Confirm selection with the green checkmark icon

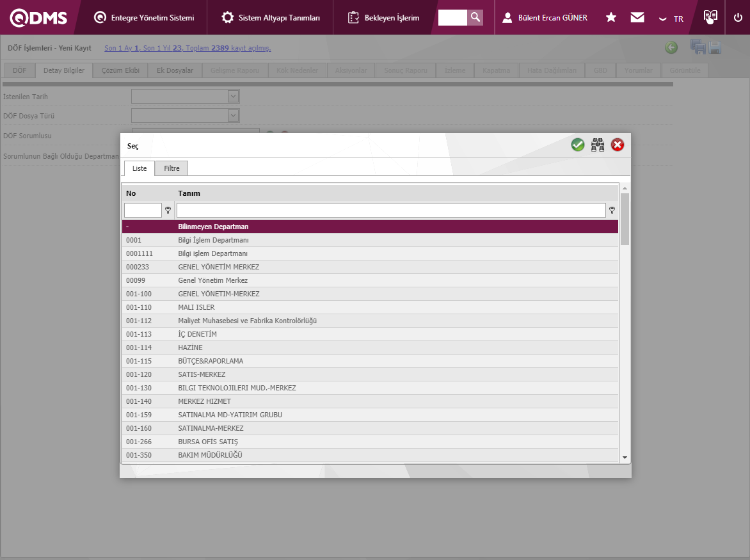(x=578, y=145)
